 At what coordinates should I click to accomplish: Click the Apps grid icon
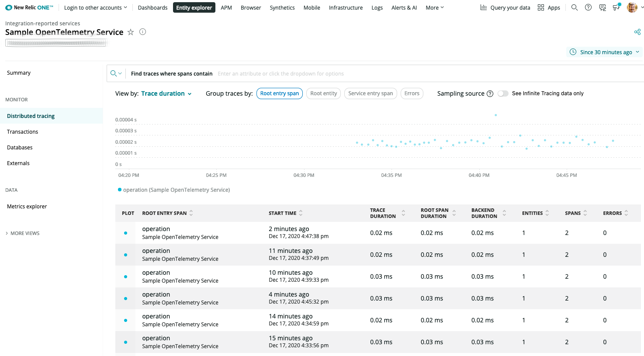coord(541,7)
